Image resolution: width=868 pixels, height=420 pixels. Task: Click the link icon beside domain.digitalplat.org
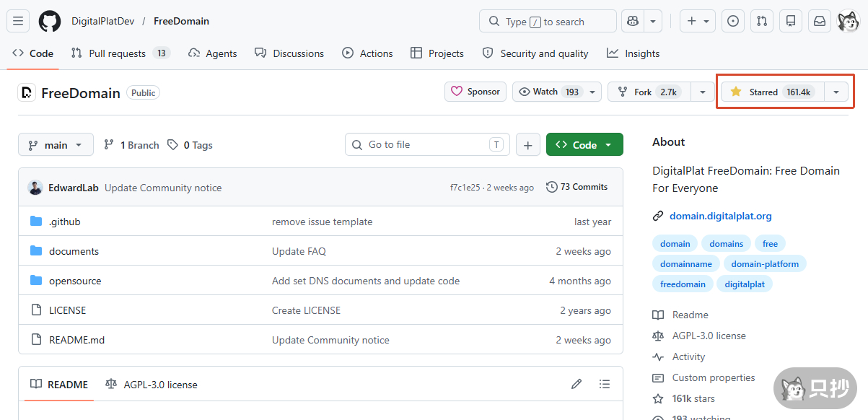(658, 216)
